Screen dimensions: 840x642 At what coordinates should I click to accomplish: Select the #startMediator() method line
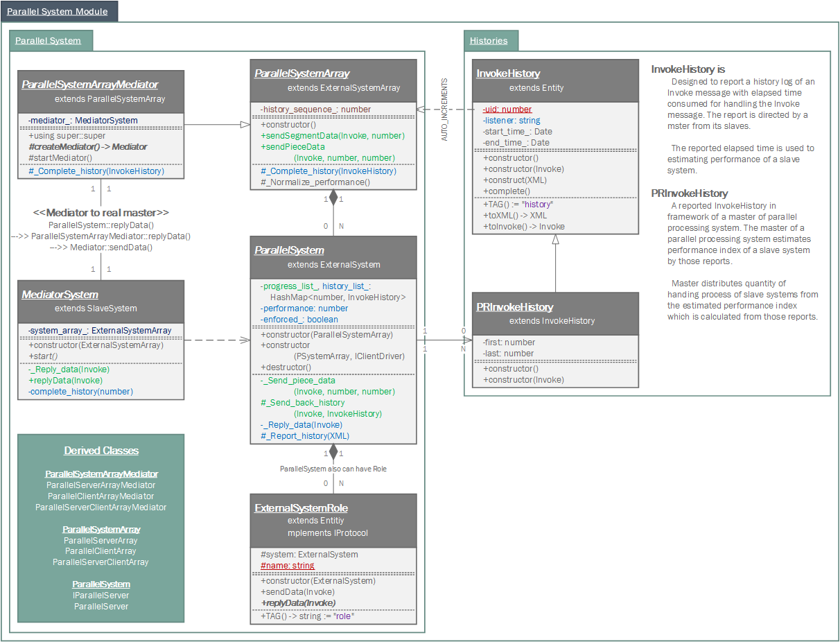pyautogui.click(x=60, y=158)
